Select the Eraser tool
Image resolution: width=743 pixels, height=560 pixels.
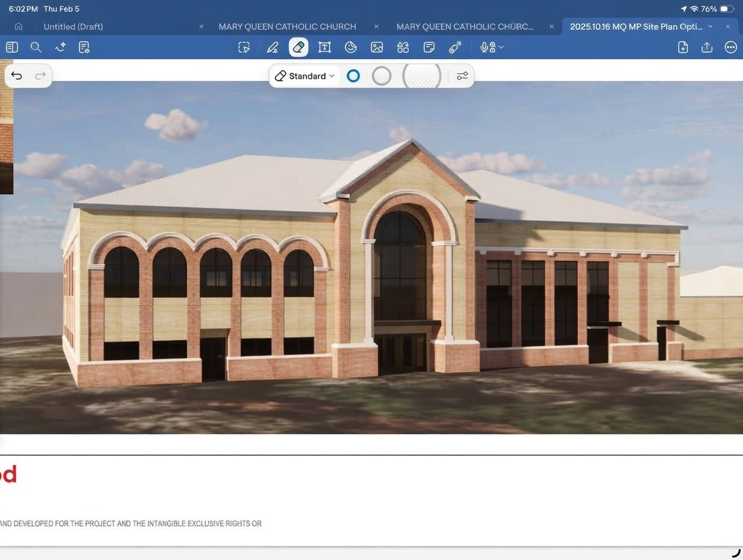point(298,47)
